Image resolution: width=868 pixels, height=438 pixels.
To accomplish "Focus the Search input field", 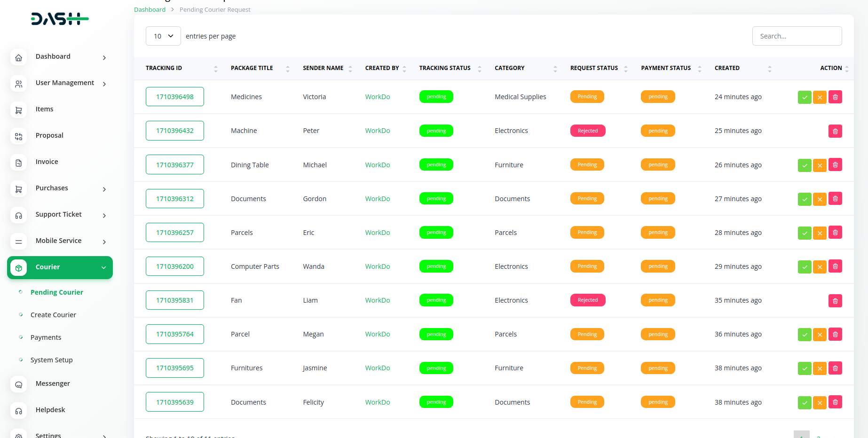I will (x=797, y=36).
